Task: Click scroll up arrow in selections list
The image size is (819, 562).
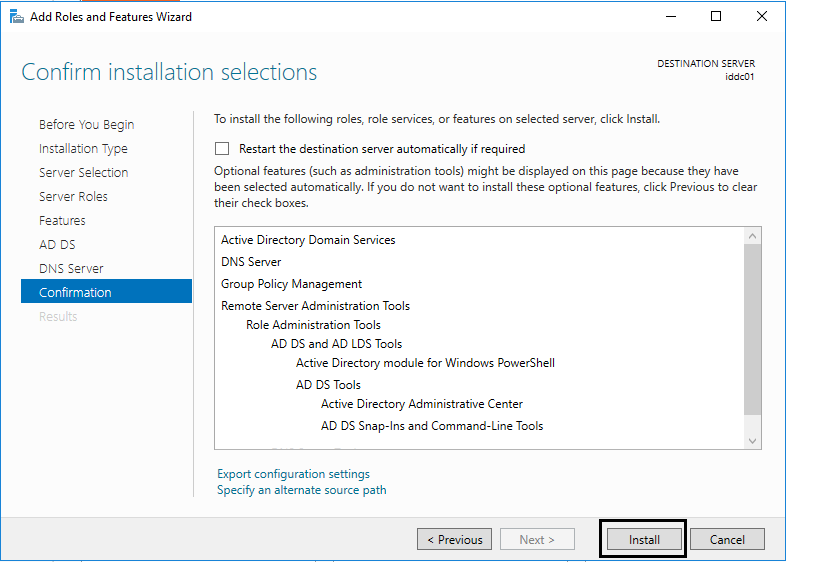Action: (x=752, y=236)
